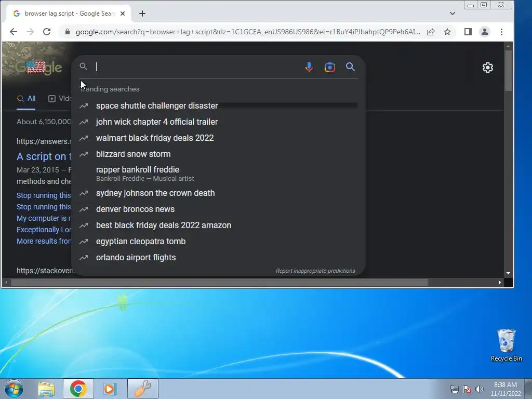Select the browser lag script tab

(x=69, y=14)
